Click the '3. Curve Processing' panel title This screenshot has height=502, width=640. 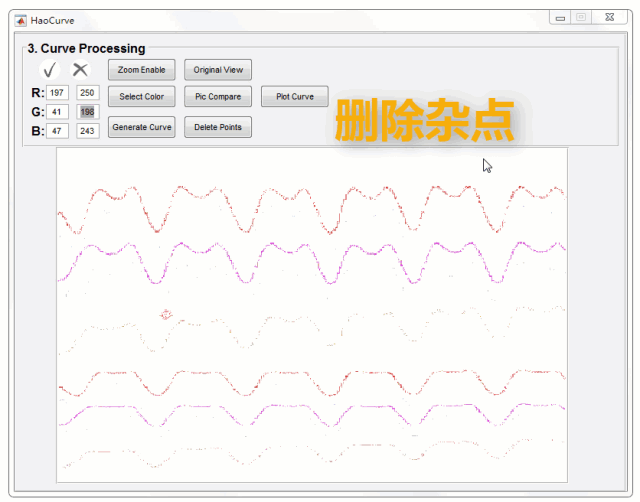click(x=86, y=49)
